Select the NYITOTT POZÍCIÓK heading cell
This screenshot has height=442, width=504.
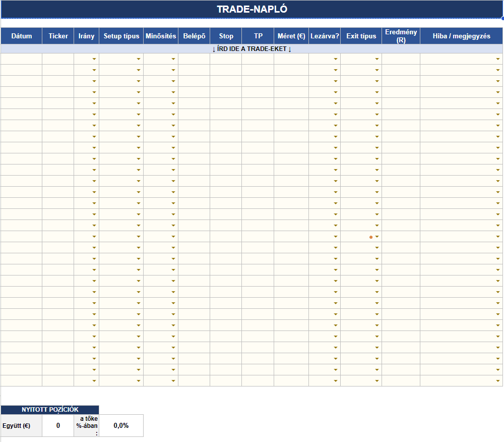coord(50,410)
